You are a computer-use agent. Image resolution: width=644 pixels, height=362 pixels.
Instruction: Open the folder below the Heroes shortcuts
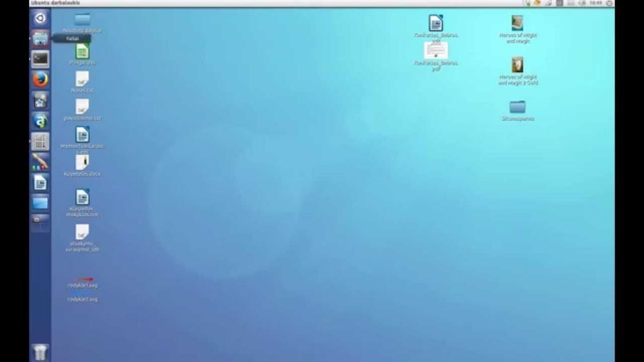pos(518,111)
